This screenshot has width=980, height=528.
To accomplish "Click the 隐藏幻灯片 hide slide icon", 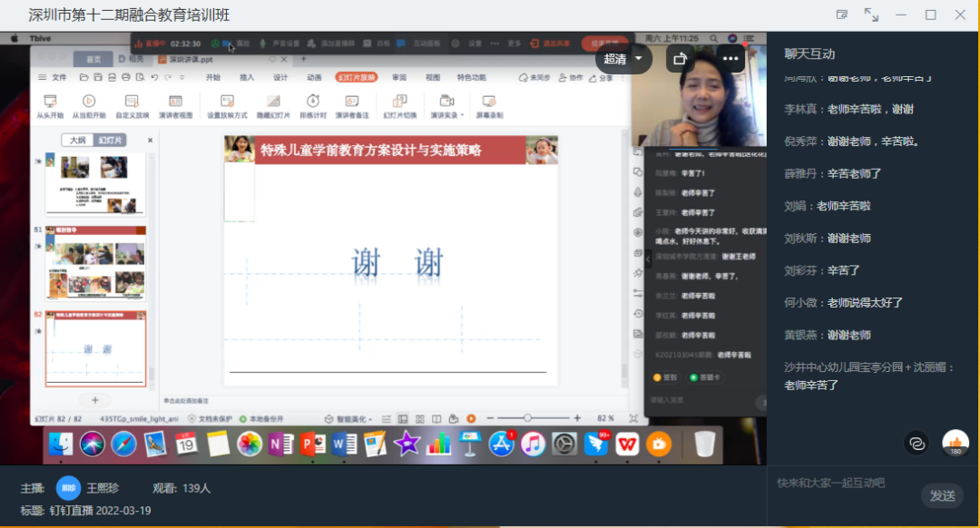I will point(272,102).
